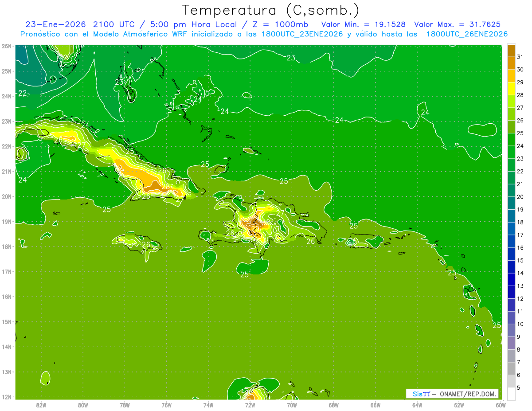Click the color scale value 19
532x411 pixels.
click(520, 210)
